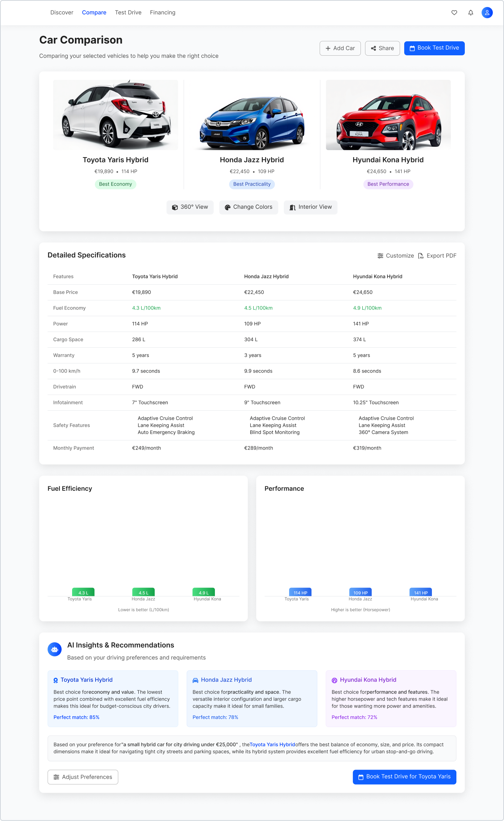Book Test Drive for Toyota Yaris

(x=404, y=777)
